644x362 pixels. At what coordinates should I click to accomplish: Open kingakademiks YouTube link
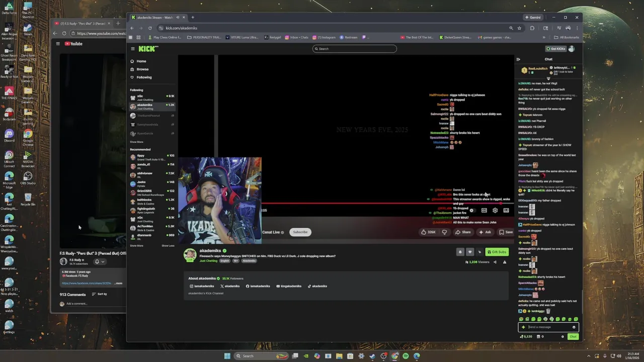click(x=289, y=286)
